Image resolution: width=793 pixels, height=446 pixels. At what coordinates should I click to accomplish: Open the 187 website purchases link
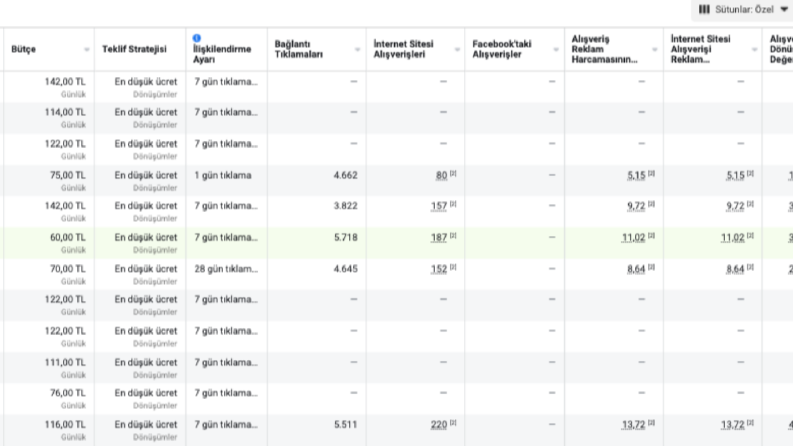[x=439, y=238]
